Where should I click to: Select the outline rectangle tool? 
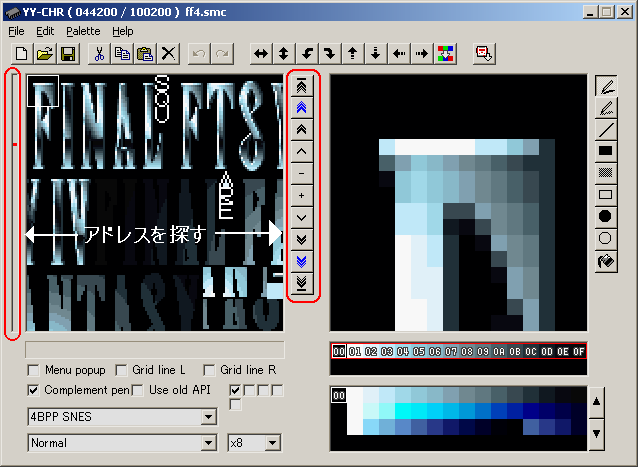[x=606, y=195]
